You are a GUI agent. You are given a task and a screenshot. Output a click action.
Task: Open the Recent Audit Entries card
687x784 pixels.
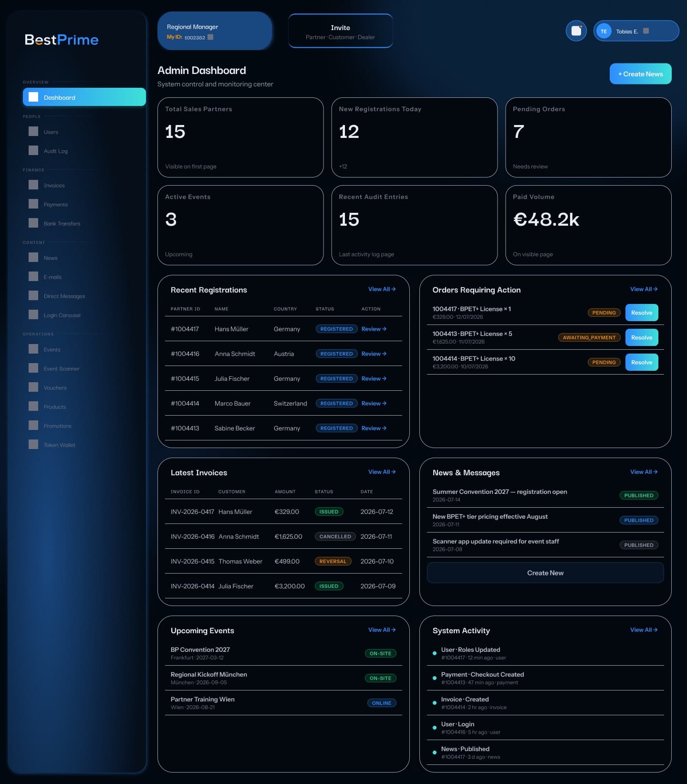[414, 225]
